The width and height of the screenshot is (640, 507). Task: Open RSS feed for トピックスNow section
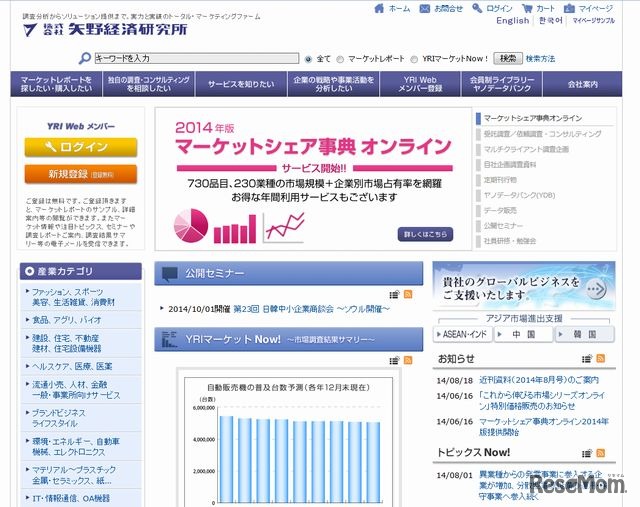pos(600,453)
